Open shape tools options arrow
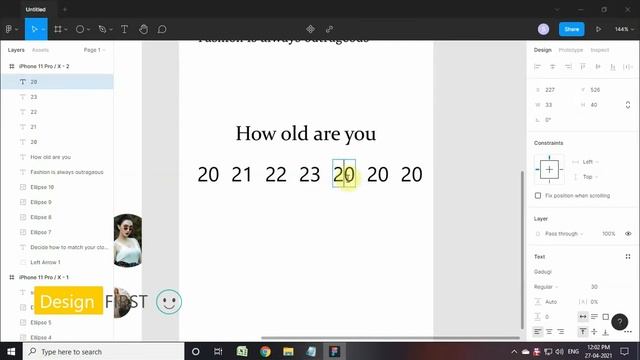The height and width of the screenshot is (360, 640). 88,29
